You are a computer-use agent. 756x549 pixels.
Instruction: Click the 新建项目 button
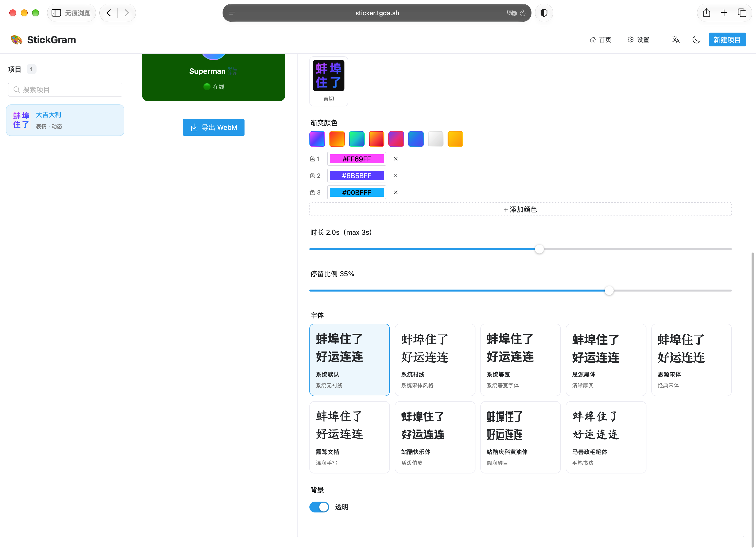click(x=727, y=40)
